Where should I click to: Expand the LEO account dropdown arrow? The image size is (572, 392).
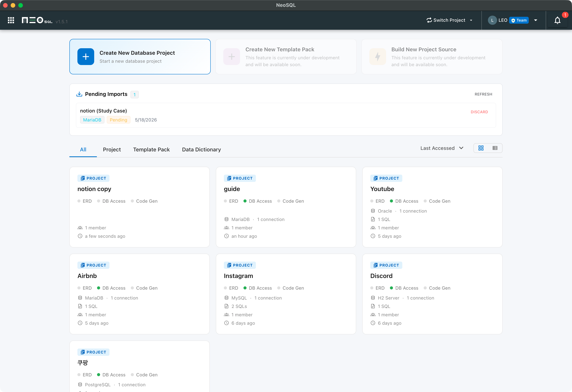point(536,20)
